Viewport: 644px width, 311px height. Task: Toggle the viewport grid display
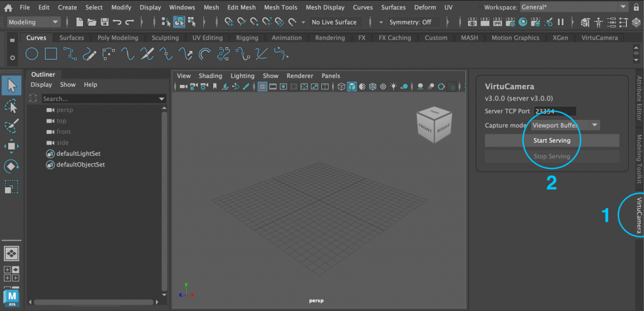(x=262, y=86)
